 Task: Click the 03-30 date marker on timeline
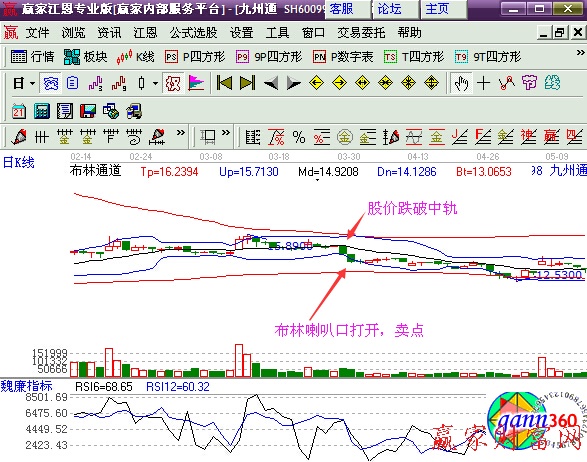pos(349,156)
